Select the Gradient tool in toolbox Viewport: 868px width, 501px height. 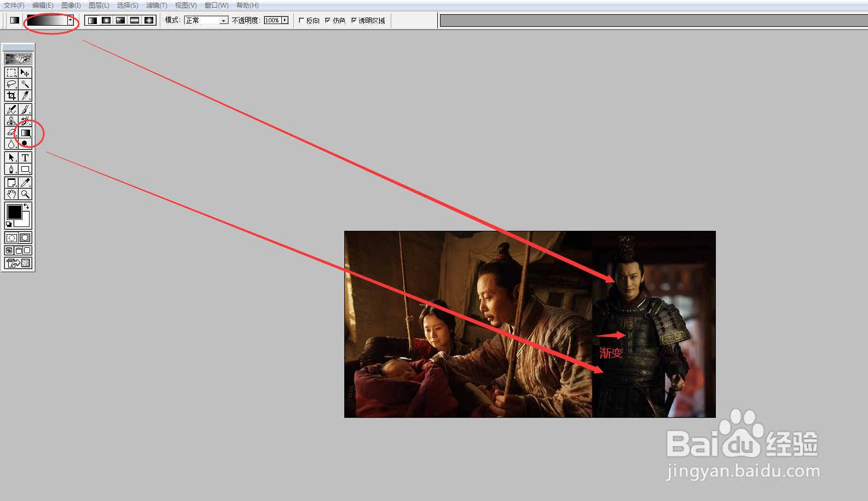coord(25,132)
